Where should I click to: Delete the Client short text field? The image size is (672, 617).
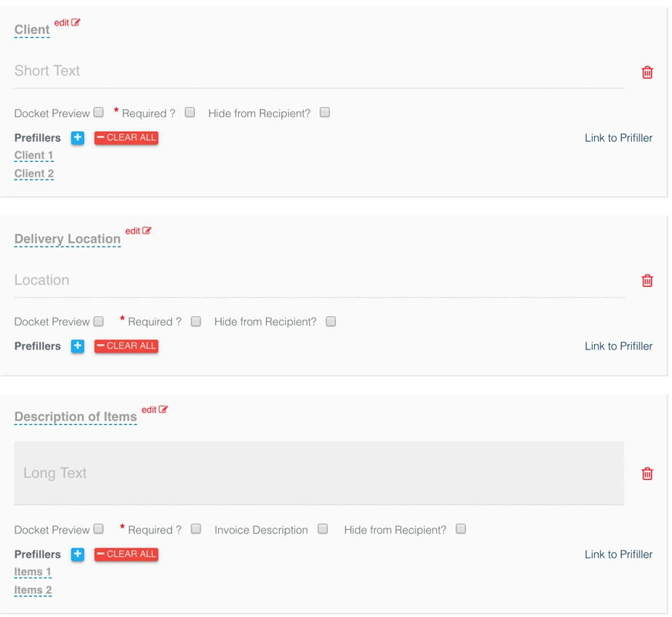pyautogui.click(x=647, y=72)
